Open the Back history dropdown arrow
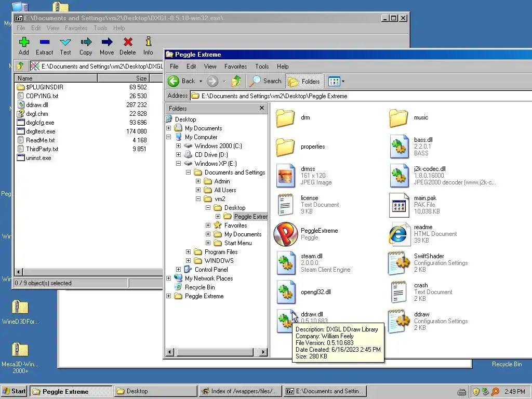The height and width of the screenshot is (399, 532). click(x=201, y=82)
